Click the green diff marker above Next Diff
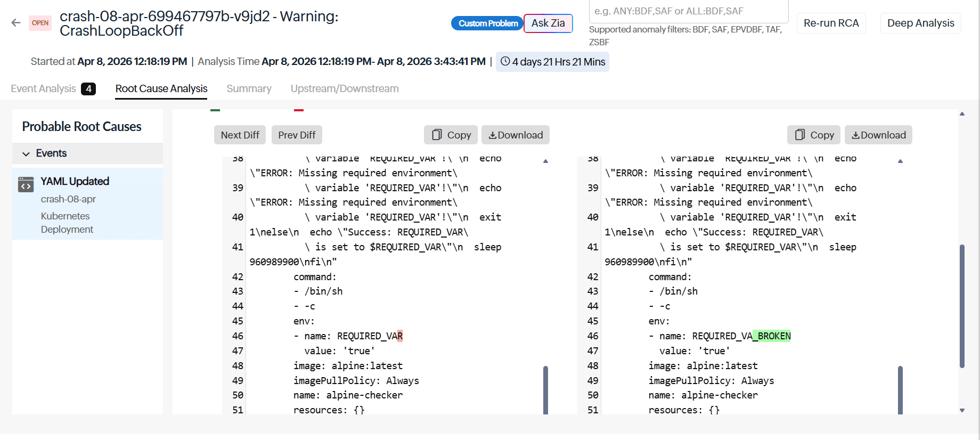The image size is (980, 440). (x=215, y=110)
